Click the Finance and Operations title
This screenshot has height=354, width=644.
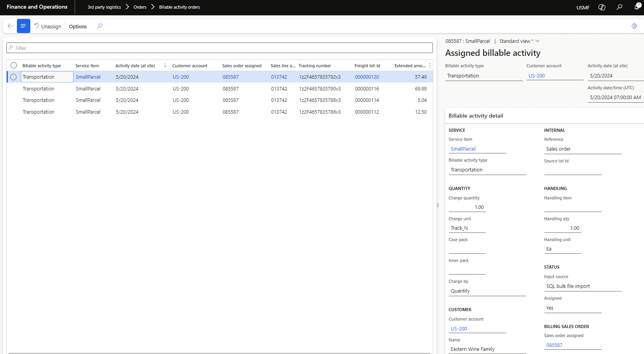pos(37,7)
